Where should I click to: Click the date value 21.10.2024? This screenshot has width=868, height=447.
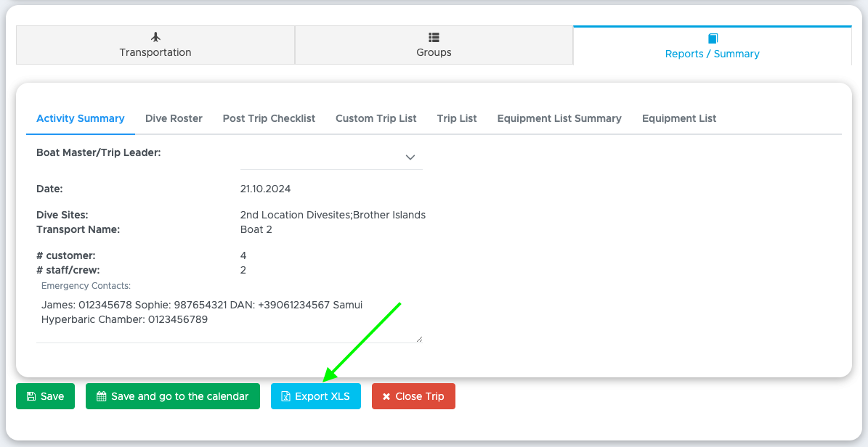(x=266, y=189)
